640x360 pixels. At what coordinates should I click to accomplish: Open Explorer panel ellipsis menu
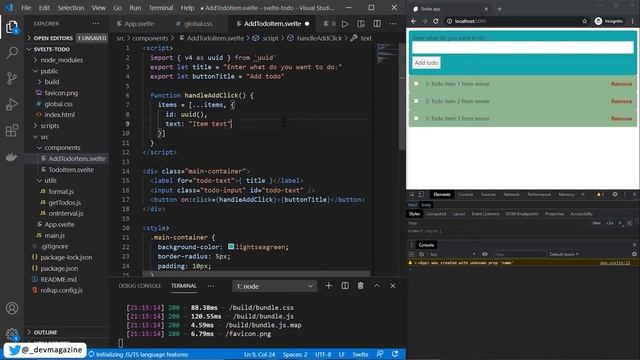pyautogui.click(x=96, y=24)
